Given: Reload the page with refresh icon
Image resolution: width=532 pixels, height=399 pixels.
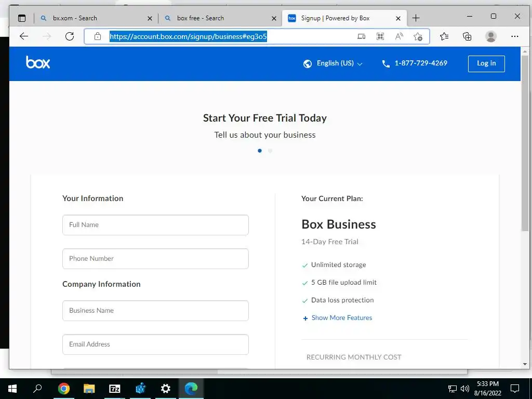Looking at the screenshot, I should 70,36.
